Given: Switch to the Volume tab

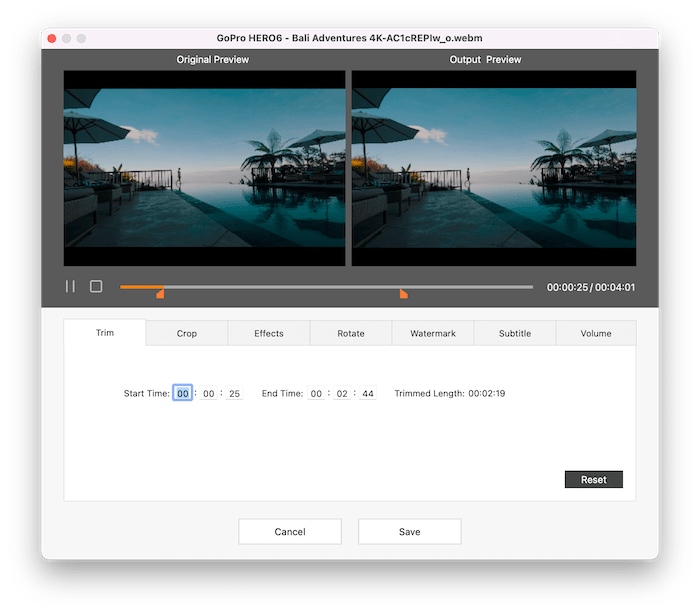Looking at the screenshot, I should (x=596, y=333).
